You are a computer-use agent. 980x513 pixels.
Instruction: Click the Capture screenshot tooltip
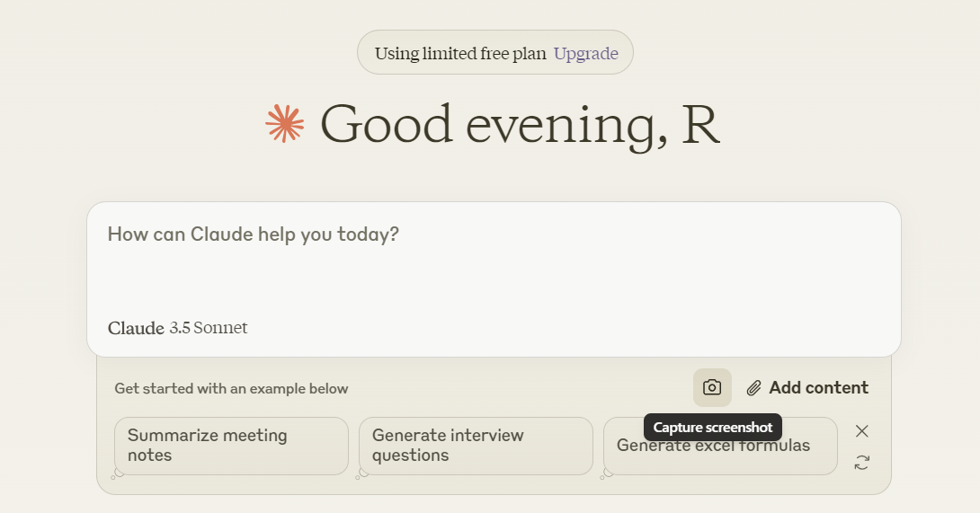[712, 428]
